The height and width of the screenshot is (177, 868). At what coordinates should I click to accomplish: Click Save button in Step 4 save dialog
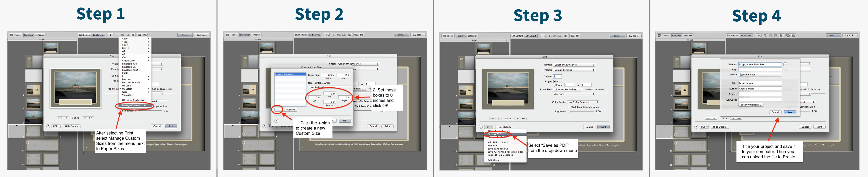pyautogui.click(x=790, y=112)
